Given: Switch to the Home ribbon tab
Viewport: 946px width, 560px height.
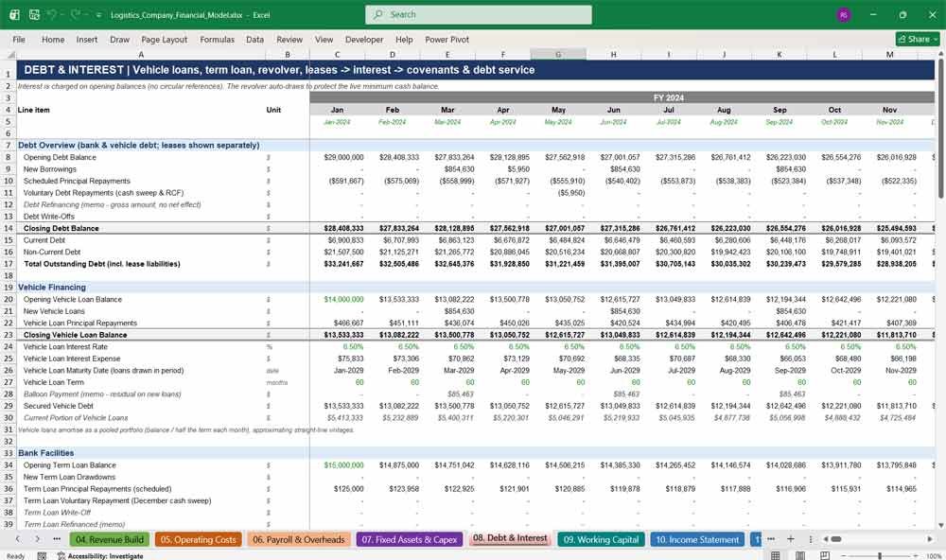Looking at the screenshot, I should pos(53,39).
